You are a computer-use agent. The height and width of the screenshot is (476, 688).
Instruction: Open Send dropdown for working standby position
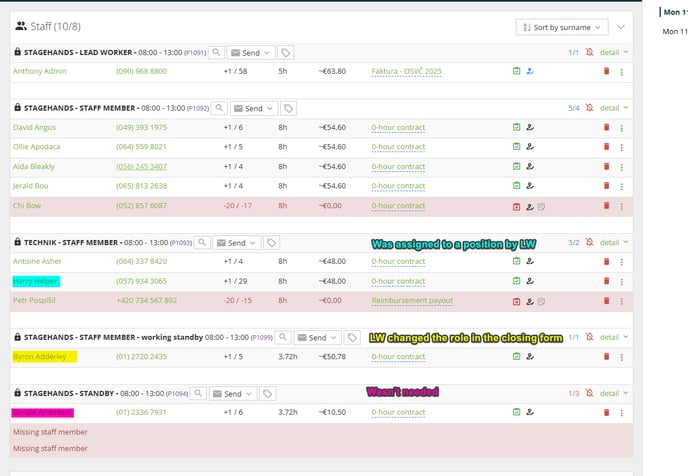(317, 337)
